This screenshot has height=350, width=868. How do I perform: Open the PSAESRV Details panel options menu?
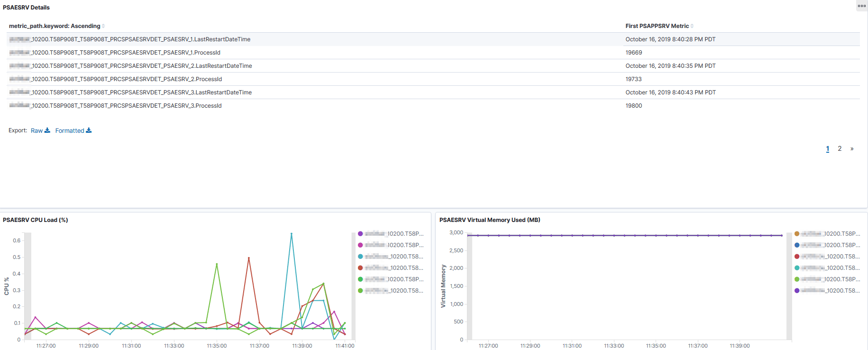(862, 6)
